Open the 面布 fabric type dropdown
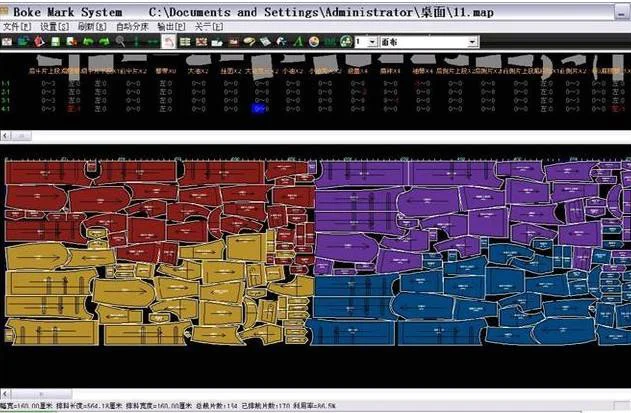 [x=472, y=42]
